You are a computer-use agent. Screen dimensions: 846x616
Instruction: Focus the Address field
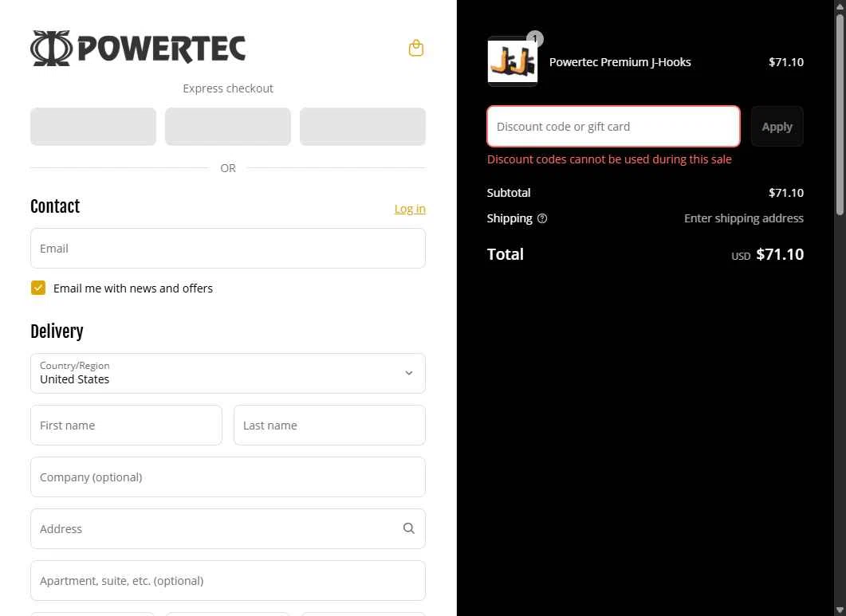pyautogui.click(x=228, y=529)
